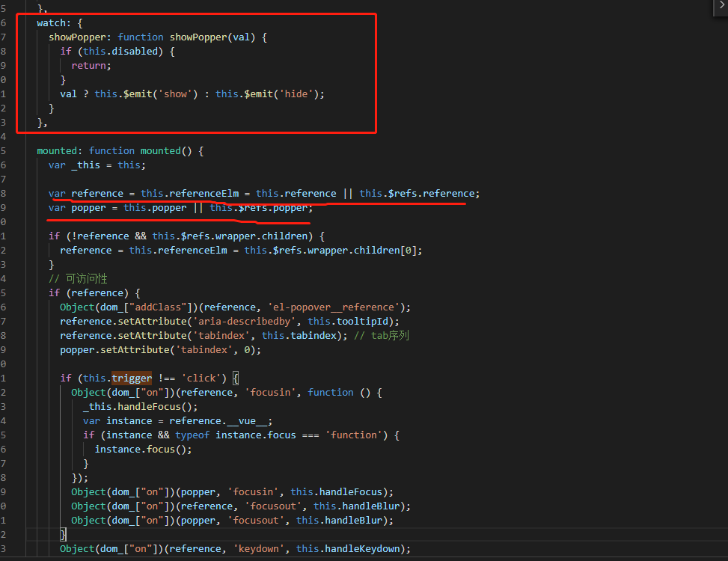
Task: Click the reference 'focusin' listener line
Action: tap(227, 393)
